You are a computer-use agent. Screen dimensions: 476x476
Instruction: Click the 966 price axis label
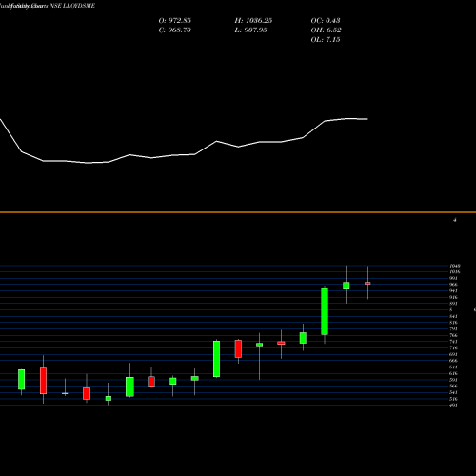[x=453, y=285]
